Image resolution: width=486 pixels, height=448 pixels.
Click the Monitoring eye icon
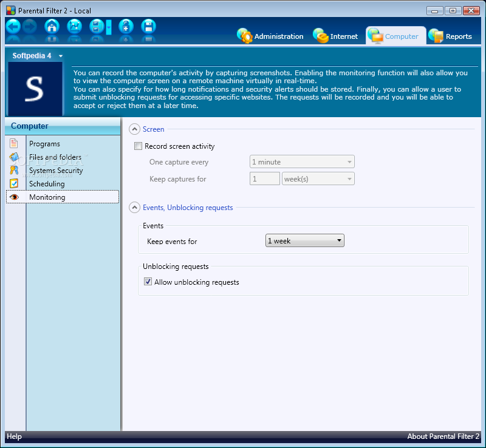click(14, 197)
